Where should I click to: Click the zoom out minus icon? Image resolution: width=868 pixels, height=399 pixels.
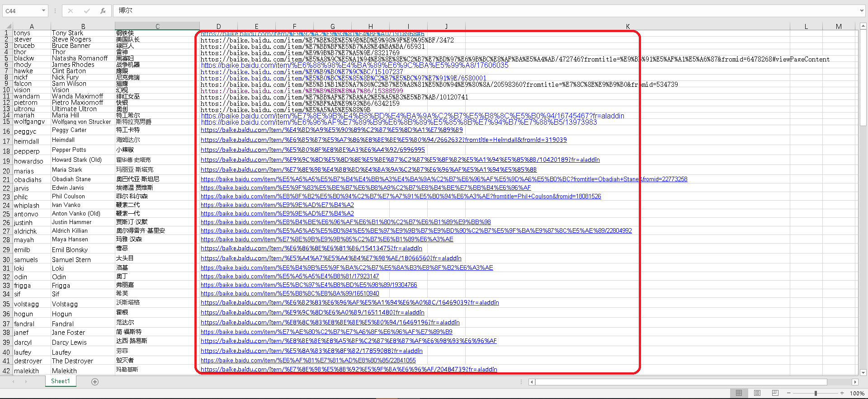coord(789,393)
